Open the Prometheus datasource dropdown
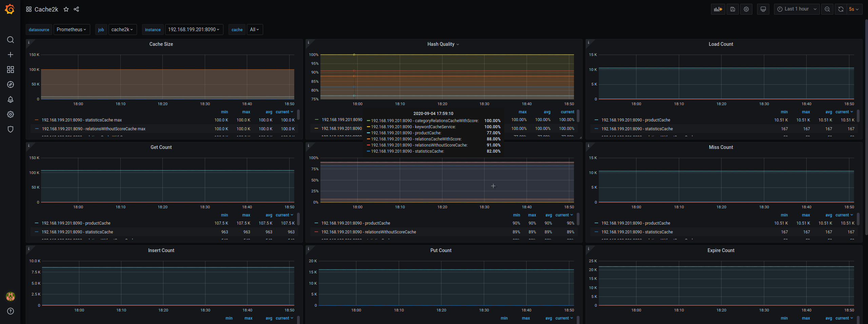 (72, 30)
